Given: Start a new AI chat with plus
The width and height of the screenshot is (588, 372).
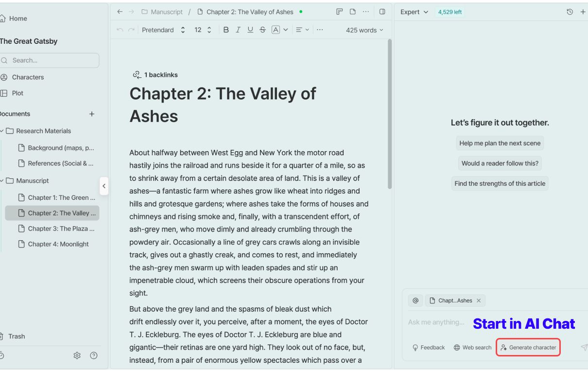Looking at the screenshot, I should [x=583, y=12].
